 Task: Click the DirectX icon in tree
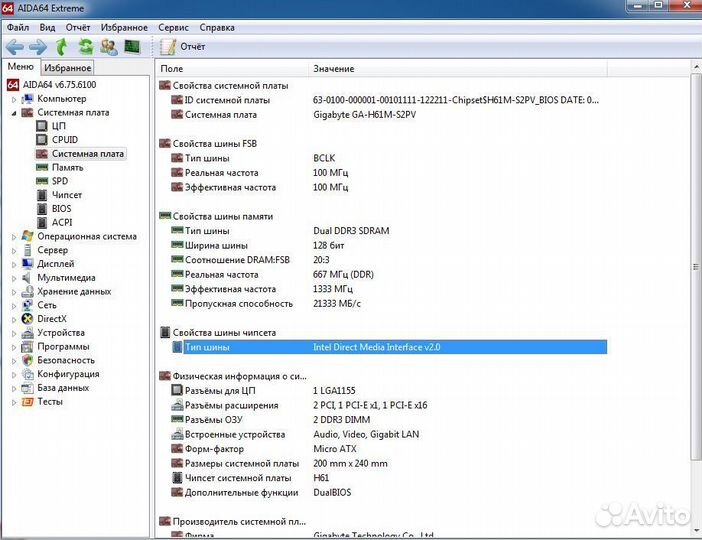click(x=28, y=319)
